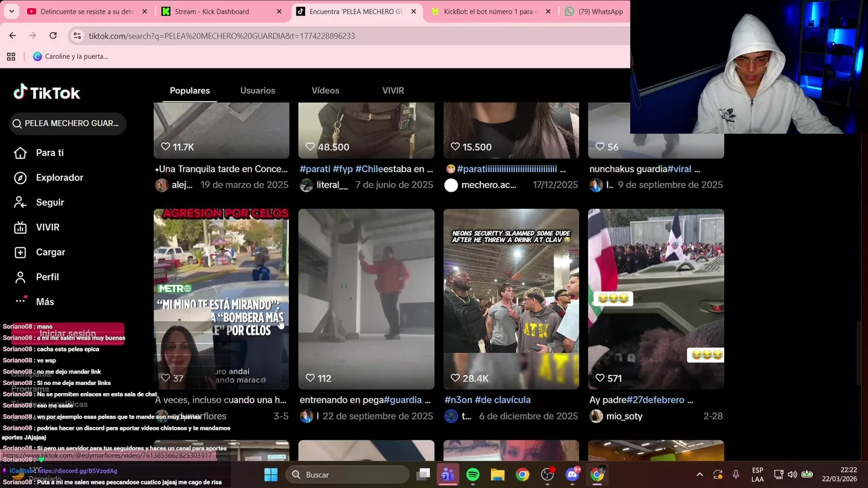This screenshot has width=868, height=488.
Task: Close the Kick Dashboard tab
Action: 279,12
